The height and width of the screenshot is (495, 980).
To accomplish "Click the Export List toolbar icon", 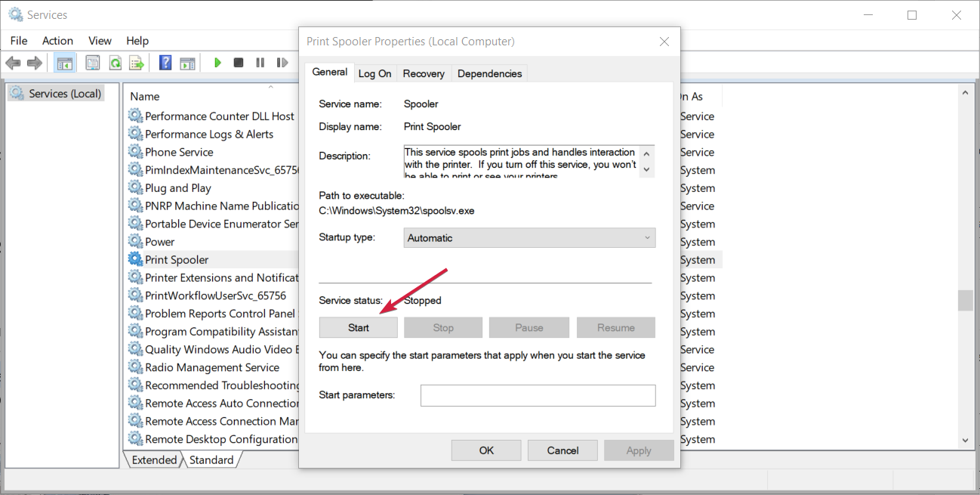I will [x=137, y=63].
